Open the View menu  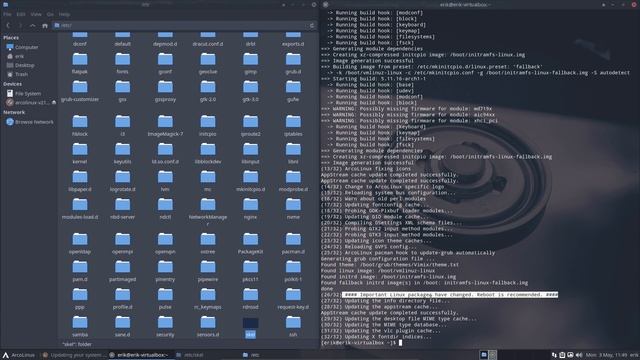pyautogui.click(x=36, y=14)
